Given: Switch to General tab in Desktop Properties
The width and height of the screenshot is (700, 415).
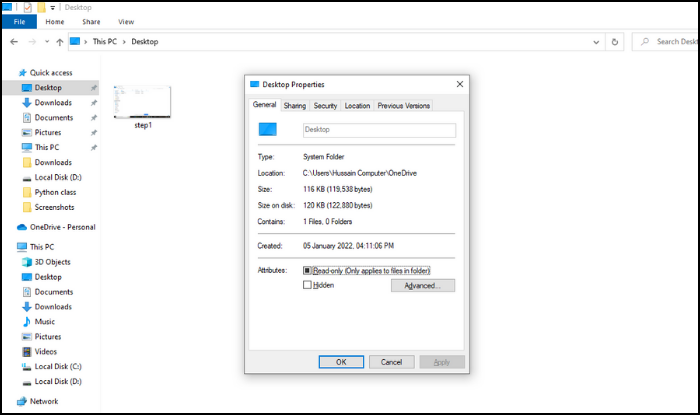Looking at the screenshot, I should coord(264,104).
